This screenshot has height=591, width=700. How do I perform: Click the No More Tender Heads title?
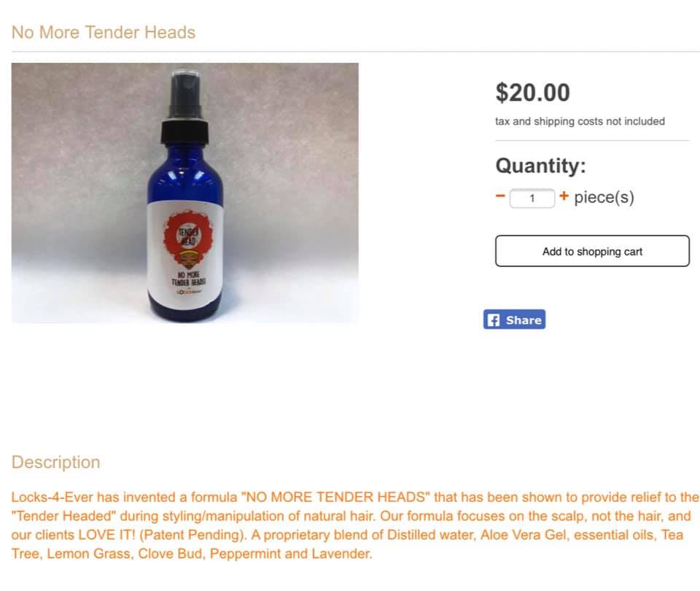click(x=104, y=33)
